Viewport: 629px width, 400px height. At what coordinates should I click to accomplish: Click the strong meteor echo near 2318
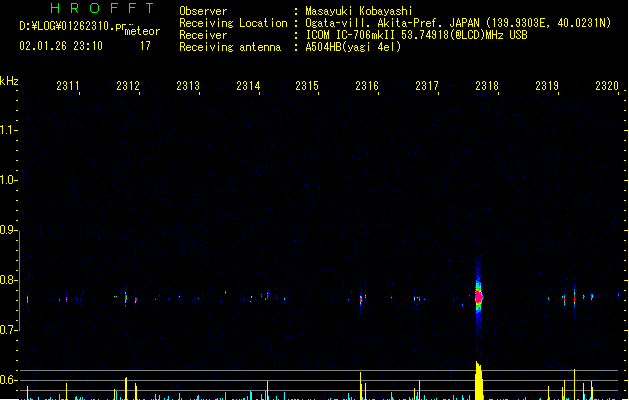479,297
